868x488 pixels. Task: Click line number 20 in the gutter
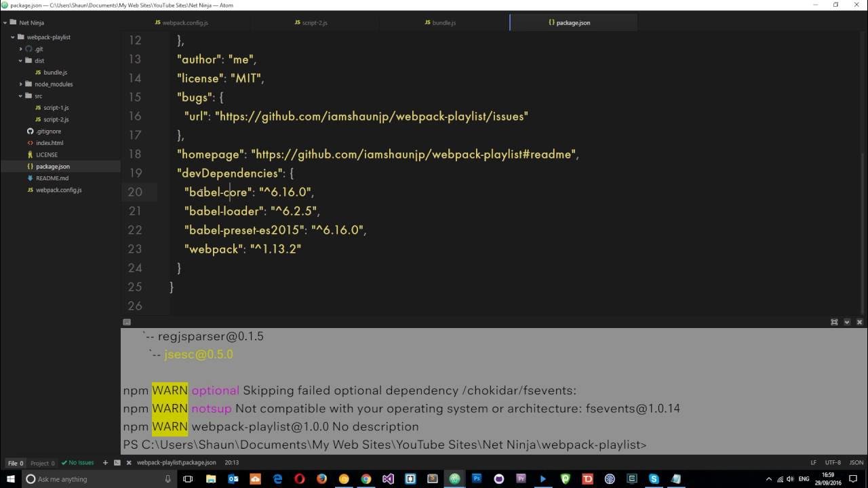pos(134,192)
